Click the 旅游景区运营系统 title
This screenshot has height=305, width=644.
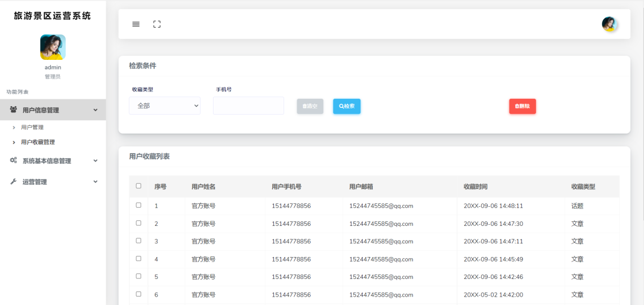53,16
